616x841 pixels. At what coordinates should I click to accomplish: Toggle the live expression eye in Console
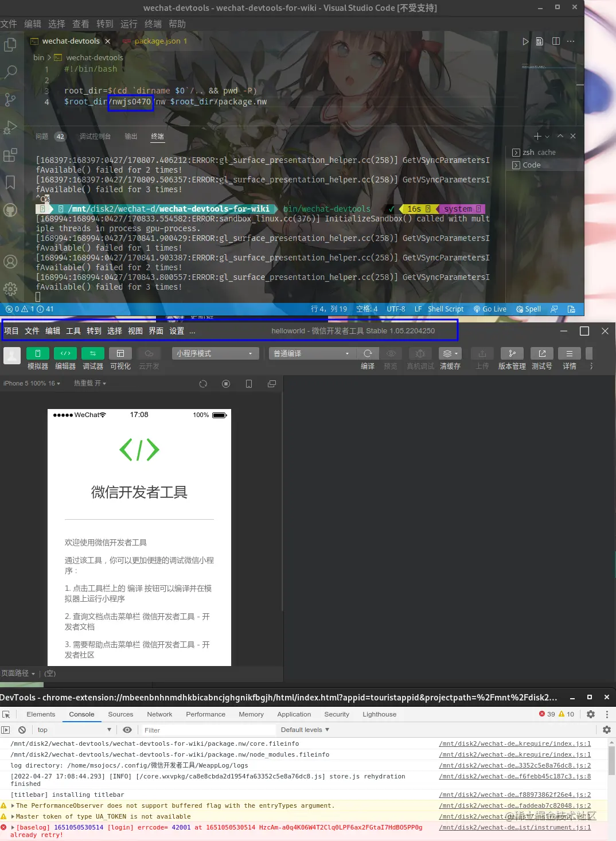coord(127,729)
